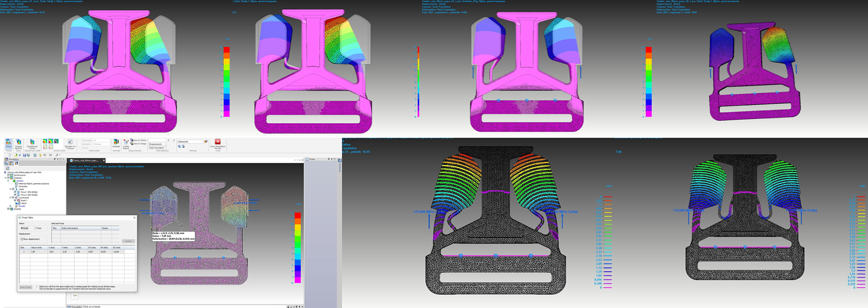Screen dimensions: 868x308
Task: Open empty dropdown above Displacement
Action: coord(157,140)
